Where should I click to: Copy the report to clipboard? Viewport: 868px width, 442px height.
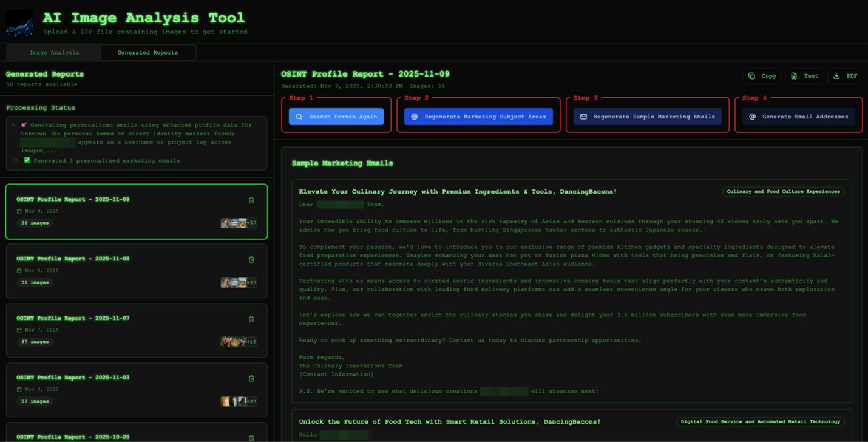[762, 76]
